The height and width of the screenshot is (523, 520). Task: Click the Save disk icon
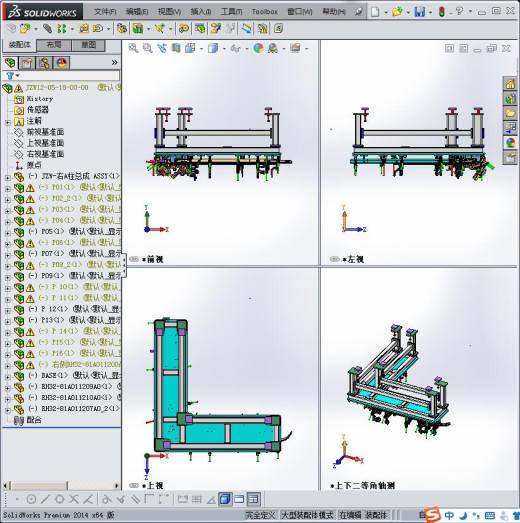coord(420,12)
